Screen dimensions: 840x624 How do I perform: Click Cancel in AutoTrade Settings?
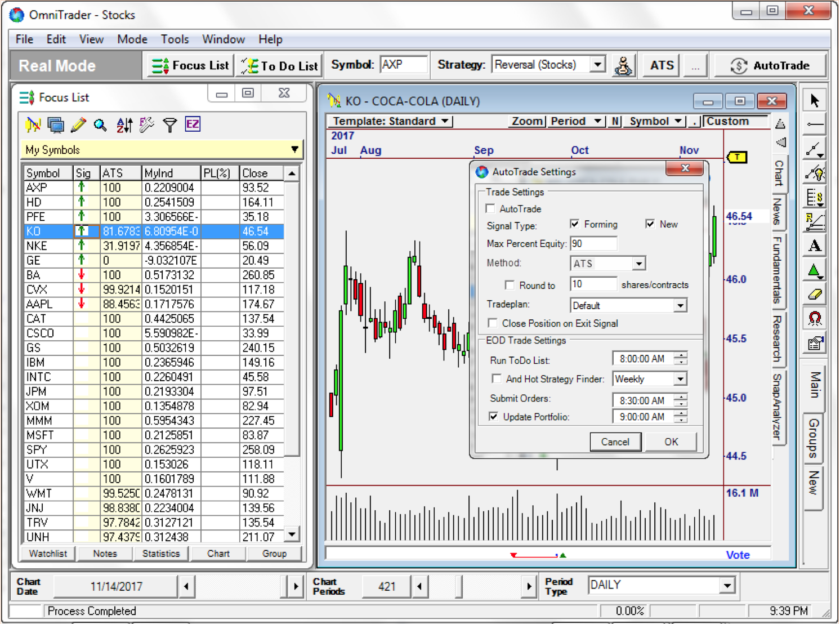[615, 442]
